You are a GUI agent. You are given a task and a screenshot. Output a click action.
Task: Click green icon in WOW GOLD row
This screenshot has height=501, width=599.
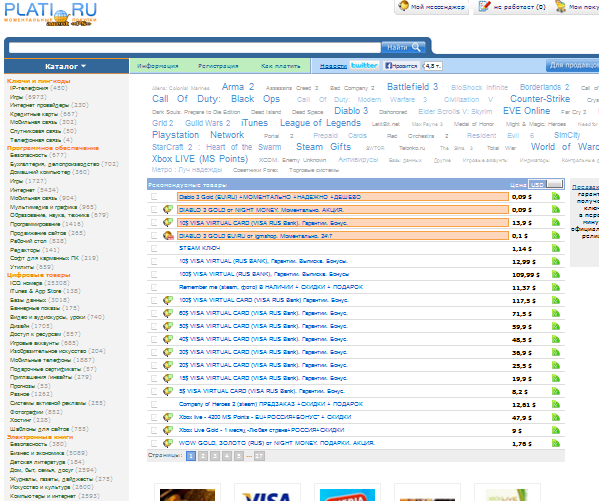click(x=556, y=443)
